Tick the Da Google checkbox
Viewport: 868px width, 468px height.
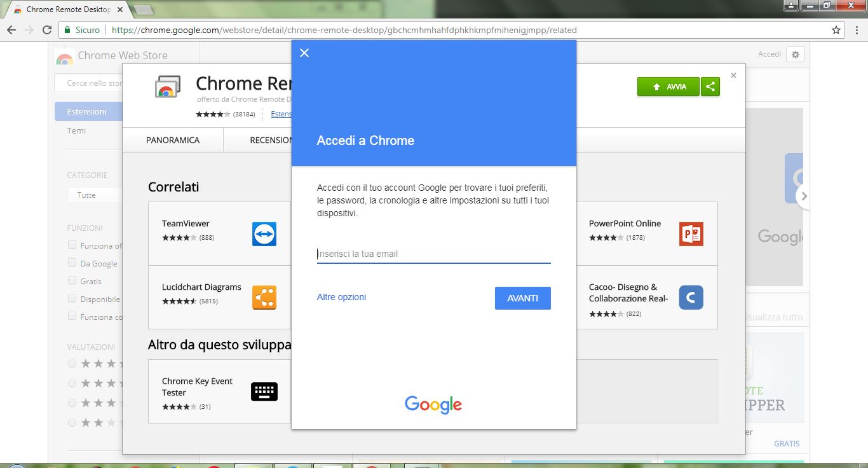[x=72, y=263]
